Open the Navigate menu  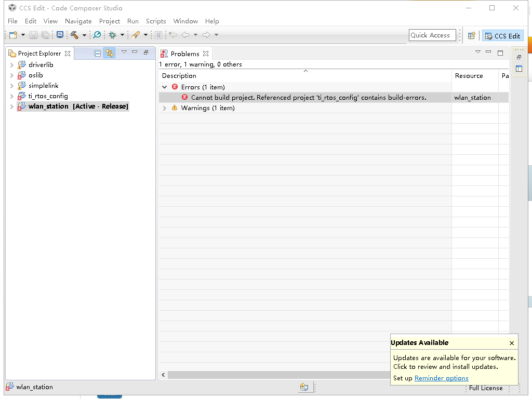click(78, 21)
